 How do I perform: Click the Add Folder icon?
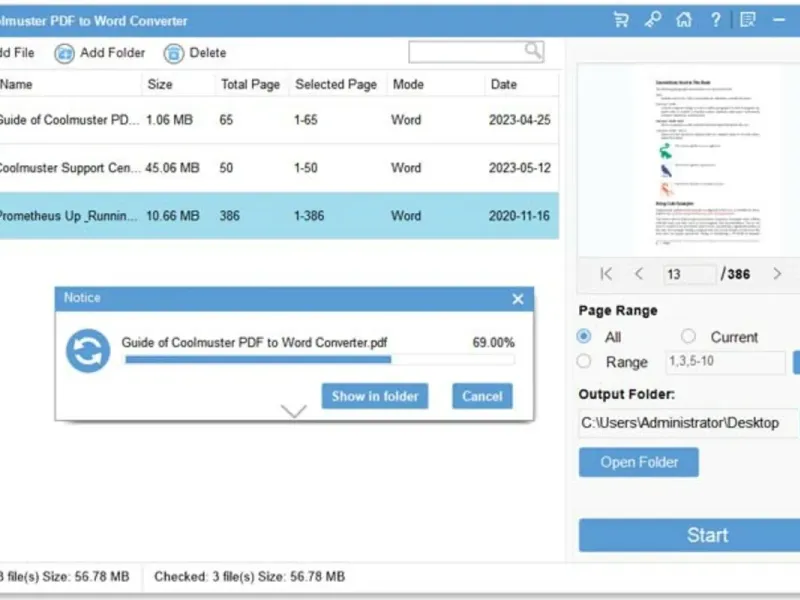pos(64,53)
